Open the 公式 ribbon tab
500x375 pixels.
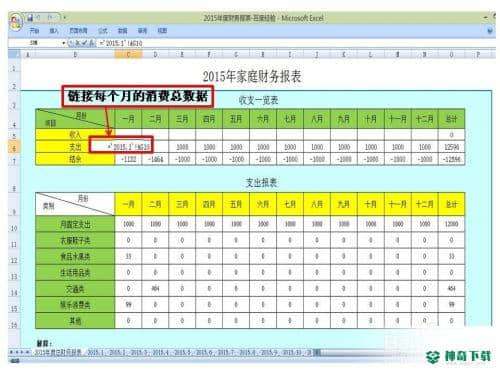pyautogui.click(x=103, y=31)
